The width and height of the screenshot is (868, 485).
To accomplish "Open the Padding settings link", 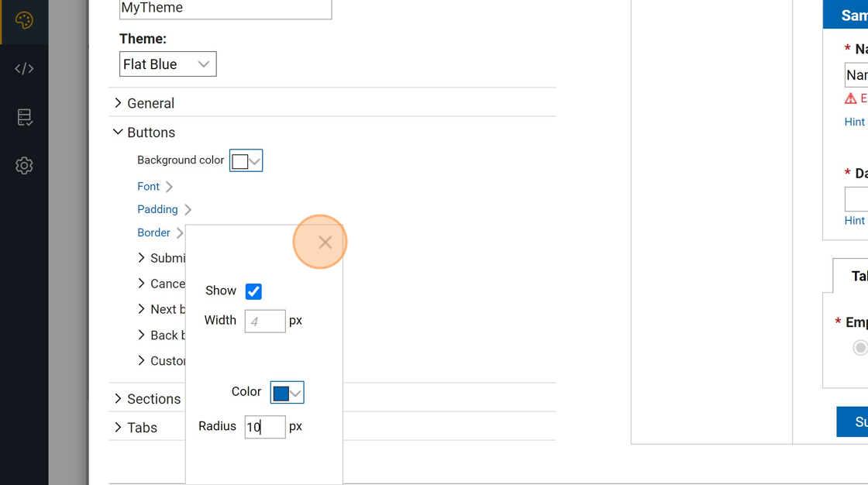I will [x=157, y=209].
